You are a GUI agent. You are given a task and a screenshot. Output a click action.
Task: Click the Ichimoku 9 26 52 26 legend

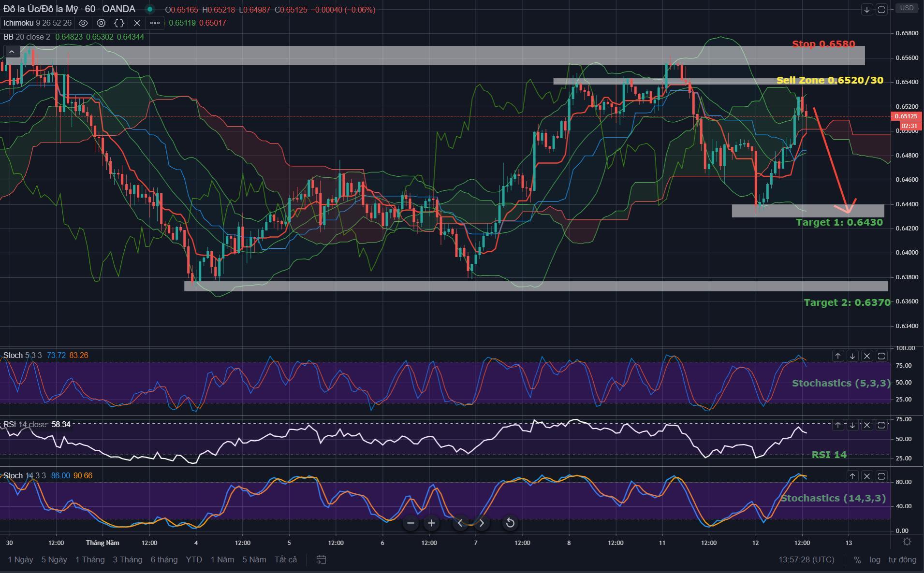[x=37, y=23]
